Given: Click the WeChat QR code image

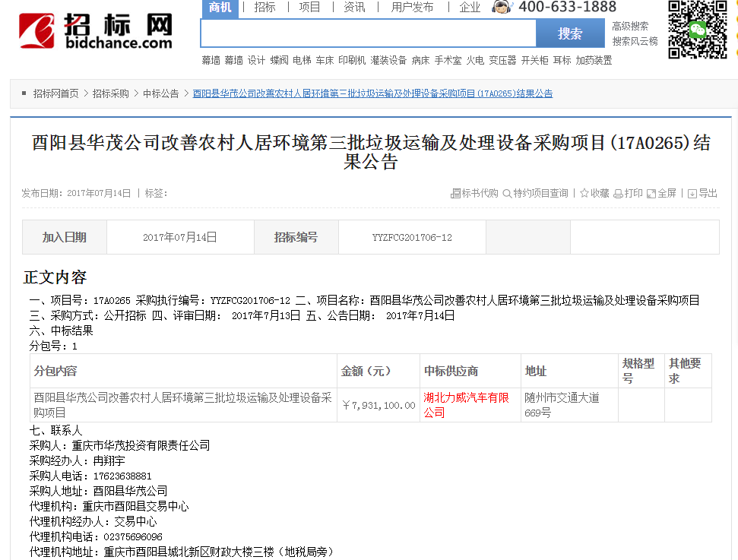Looking at the screenshot, I should 698,30.
